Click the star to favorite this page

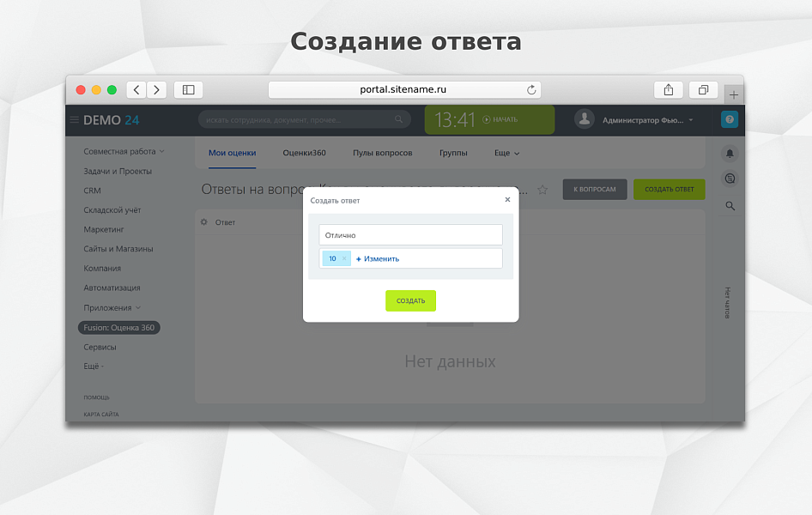(542, 189)
